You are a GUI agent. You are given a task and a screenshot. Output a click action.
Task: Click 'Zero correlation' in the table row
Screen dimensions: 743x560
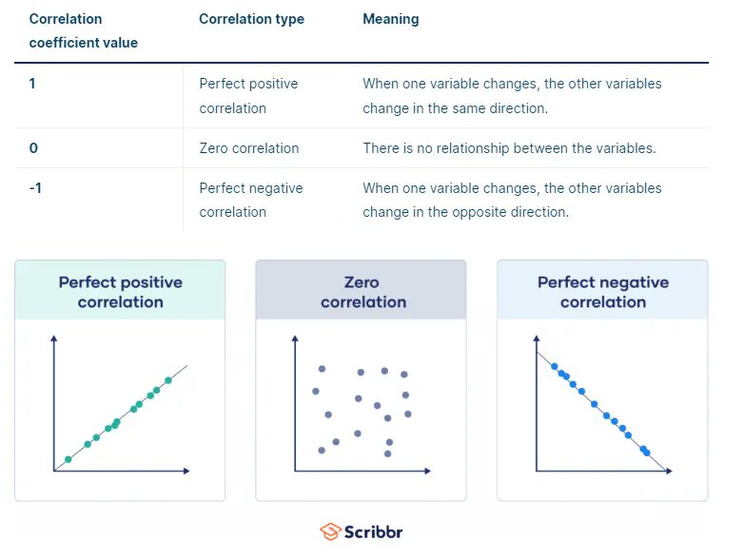click(x=249, y=148)
